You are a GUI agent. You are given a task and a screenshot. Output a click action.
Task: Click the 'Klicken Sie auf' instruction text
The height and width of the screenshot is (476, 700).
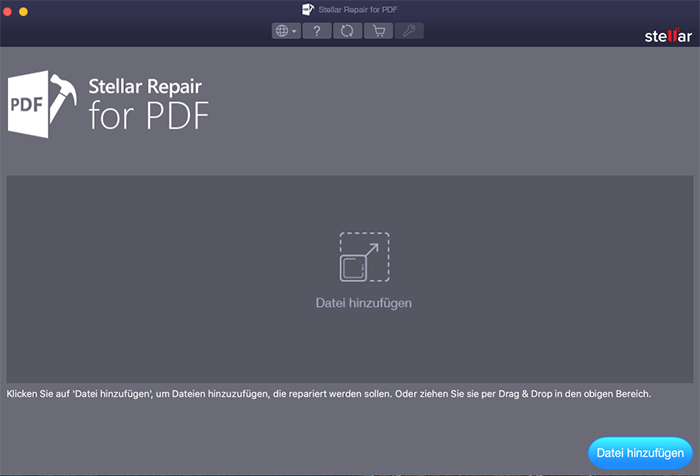click(x=329, y=394)
